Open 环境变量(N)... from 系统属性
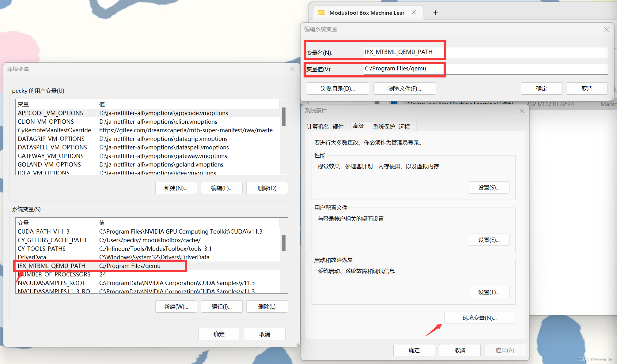The image size is (617, 364). 479,318
